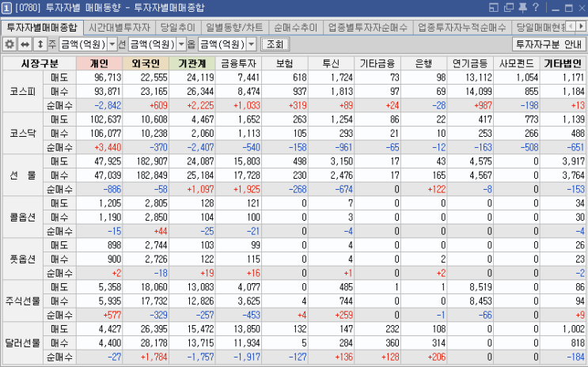Screen dimensions: 588x367
Task: Click the window number 1 icon
Action: pos(6,8)
